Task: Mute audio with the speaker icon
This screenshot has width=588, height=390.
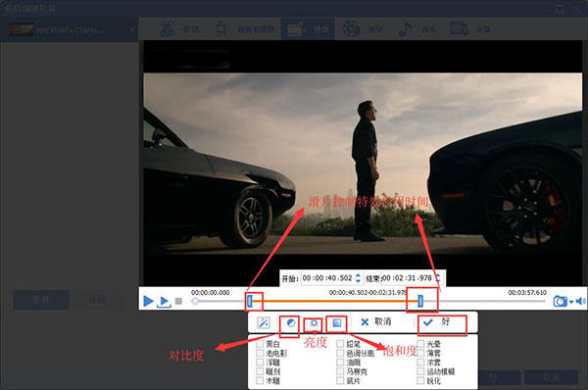Action: (580, 301)
